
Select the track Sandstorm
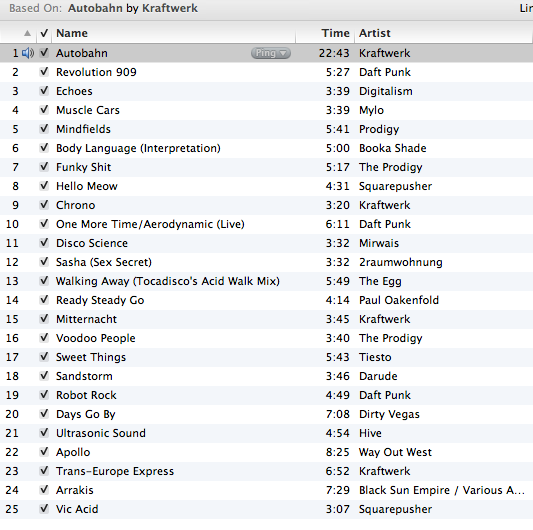[x=84, y=376]
